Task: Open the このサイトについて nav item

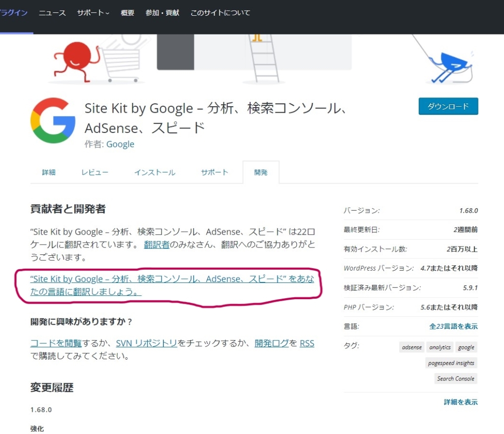Action: click(x=220, y=13)
